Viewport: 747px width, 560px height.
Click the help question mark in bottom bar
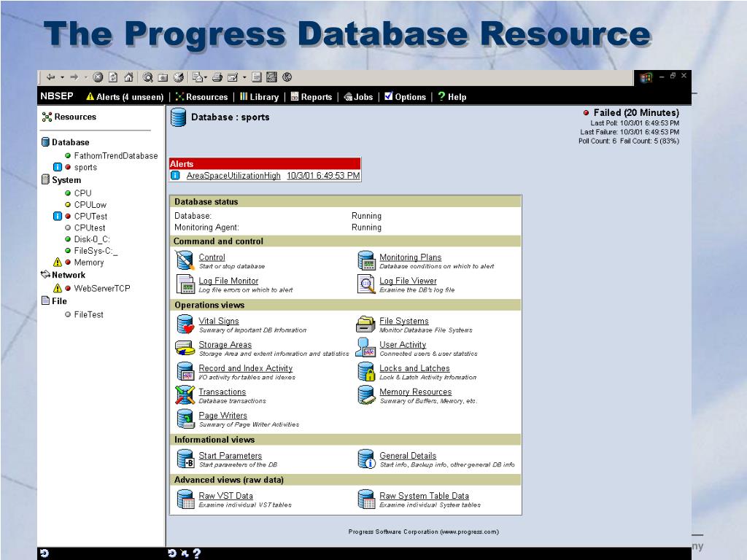pos(197,553)
